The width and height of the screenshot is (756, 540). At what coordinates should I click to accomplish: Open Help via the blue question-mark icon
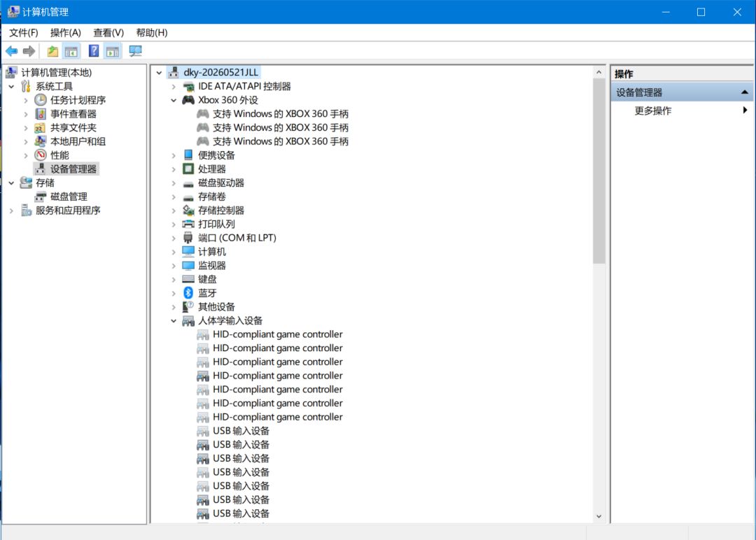pyautogui.click(x=94, y=50)
